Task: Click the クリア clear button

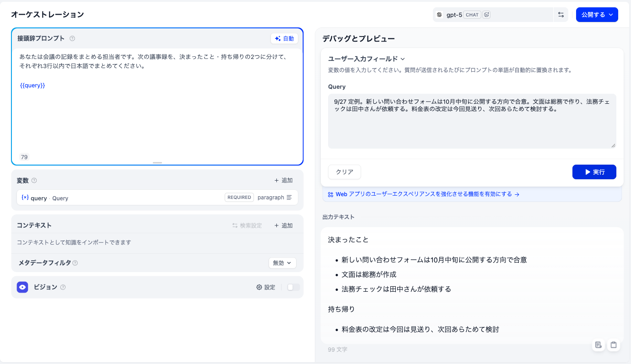Action: click(x=345, y=172)
